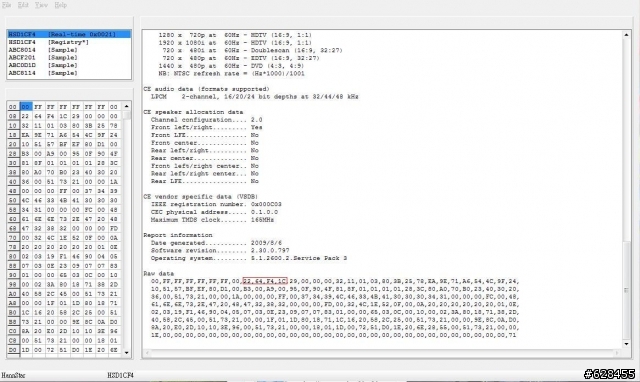
Task: Click row header 48 in hex grid
Action: point(13,191)
